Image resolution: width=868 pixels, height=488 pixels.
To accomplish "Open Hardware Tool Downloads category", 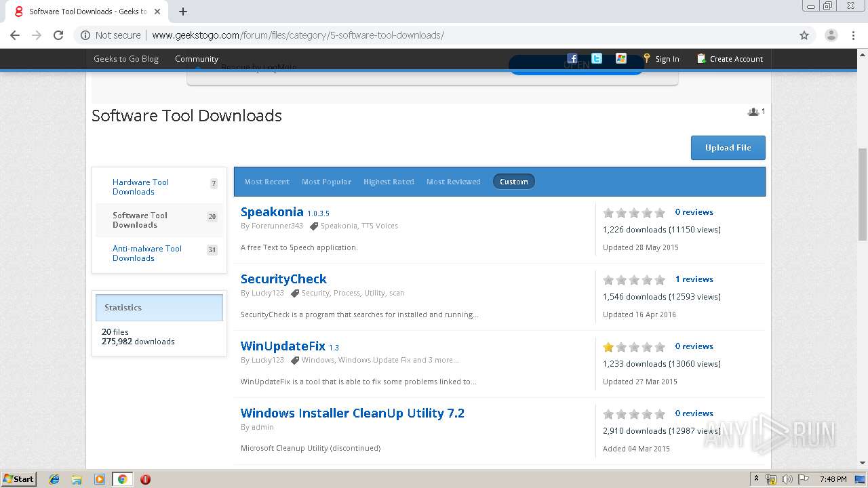I will point(140,187).
